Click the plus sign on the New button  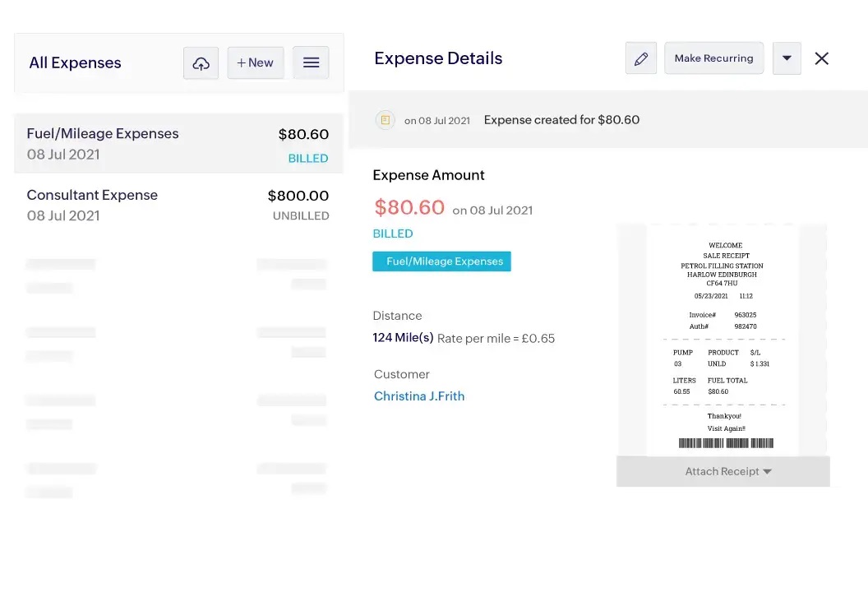[x=241, y=62]
